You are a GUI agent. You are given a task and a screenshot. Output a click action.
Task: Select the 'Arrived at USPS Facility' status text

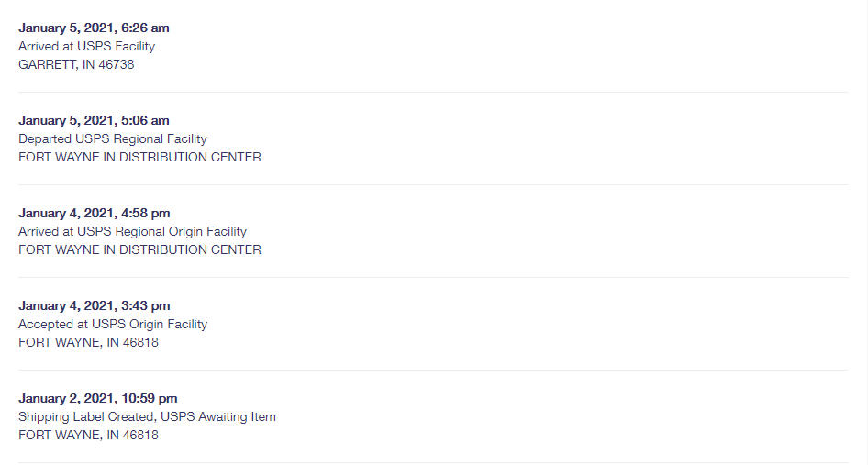86,46
